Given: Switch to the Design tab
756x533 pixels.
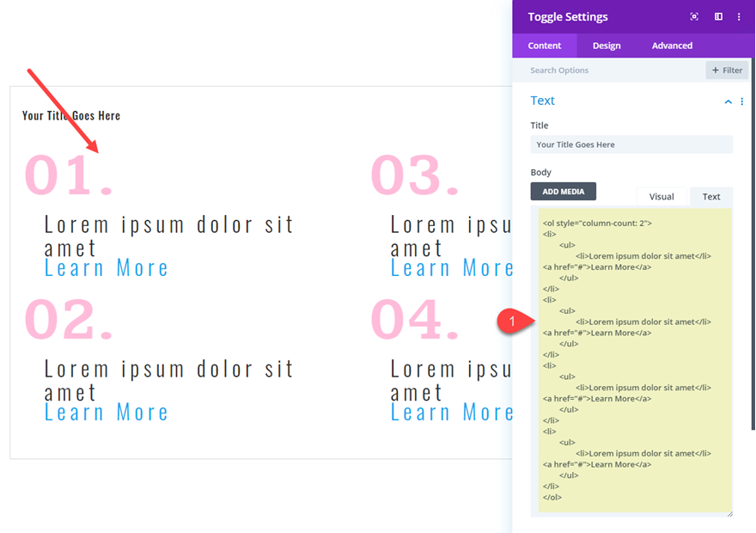Looking at the screenshot, I should pos(606,46).
